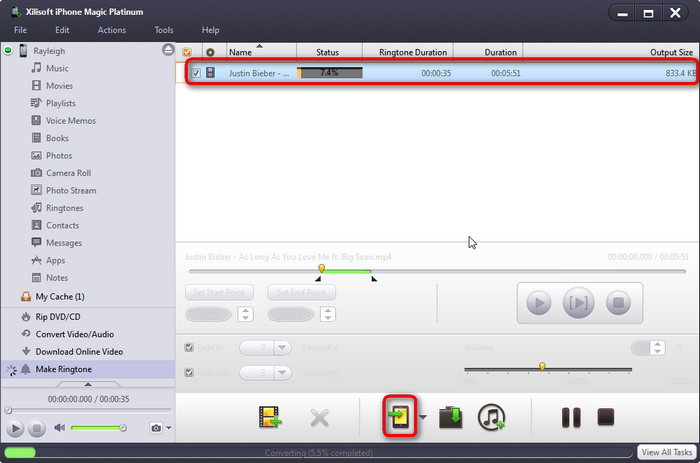Image resolution: width=700 pixels, height=463 pixels.
Task: Select Ringtones in the device tree
Action: coord(64,208)
